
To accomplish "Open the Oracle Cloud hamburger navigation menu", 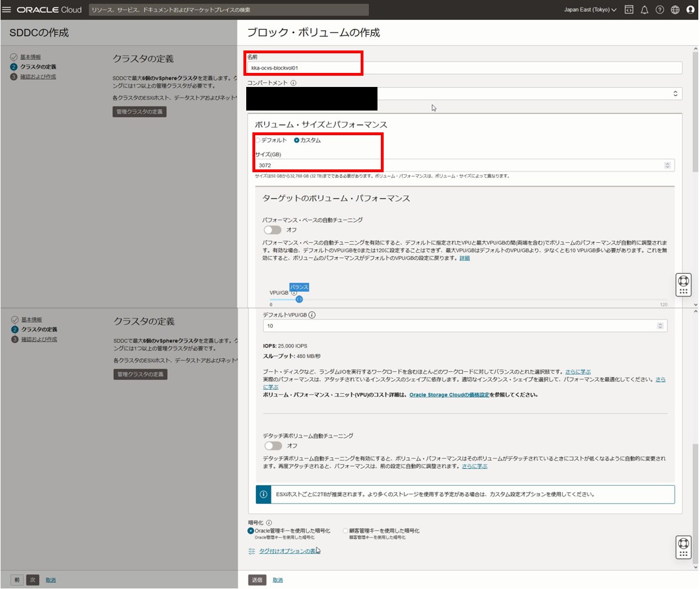I will (7, 10).
